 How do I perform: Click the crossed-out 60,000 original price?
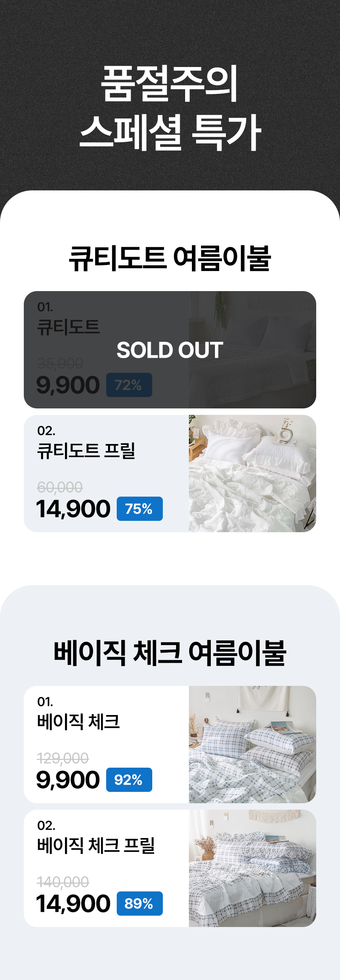coord(60,487)
